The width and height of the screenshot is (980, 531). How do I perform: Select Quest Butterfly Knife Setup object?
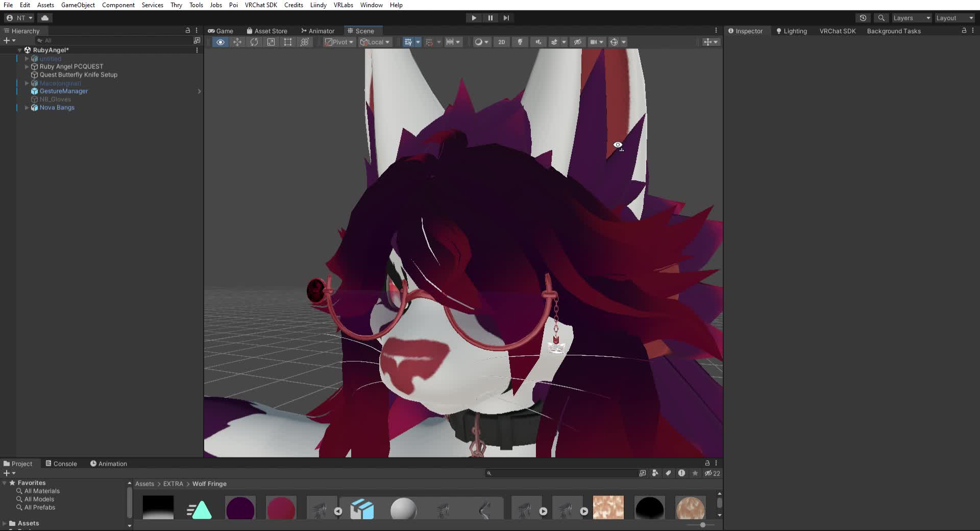click(79, 75)
